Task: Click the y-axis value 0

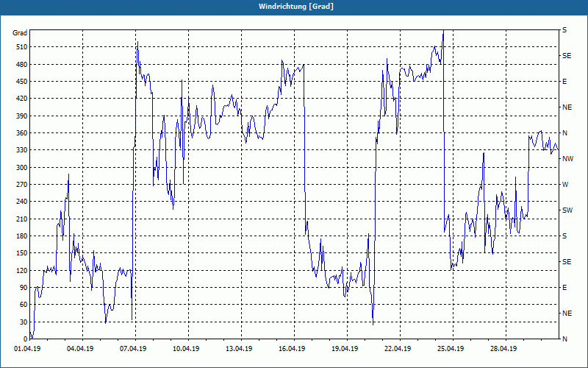Action: [x=25, y=339]
